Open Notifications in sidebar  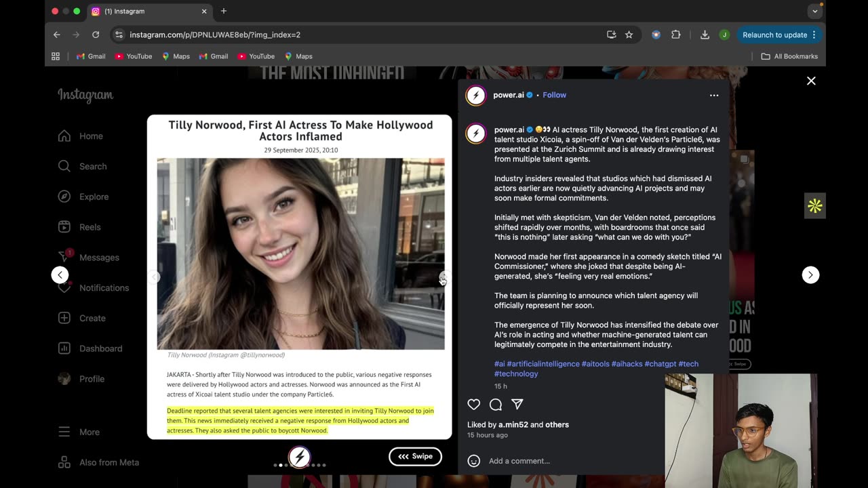pyautogui.click(x=93, y=288)
